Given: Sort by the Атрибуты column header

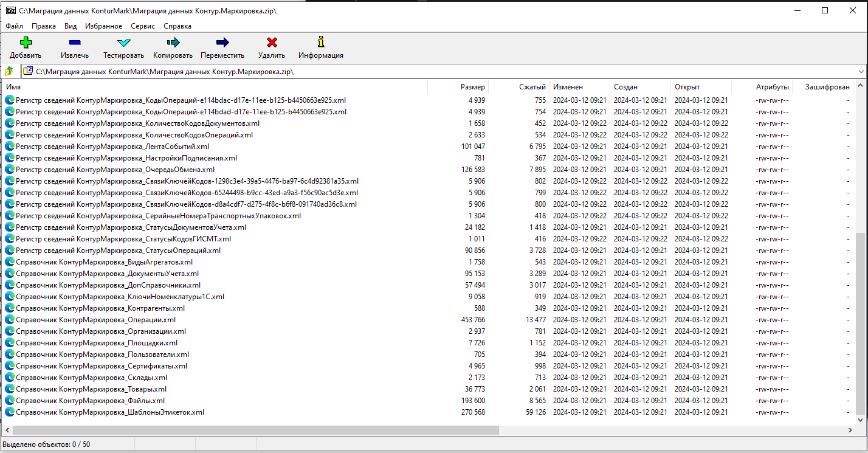Looking at the screenshot, I should [762, 87].
